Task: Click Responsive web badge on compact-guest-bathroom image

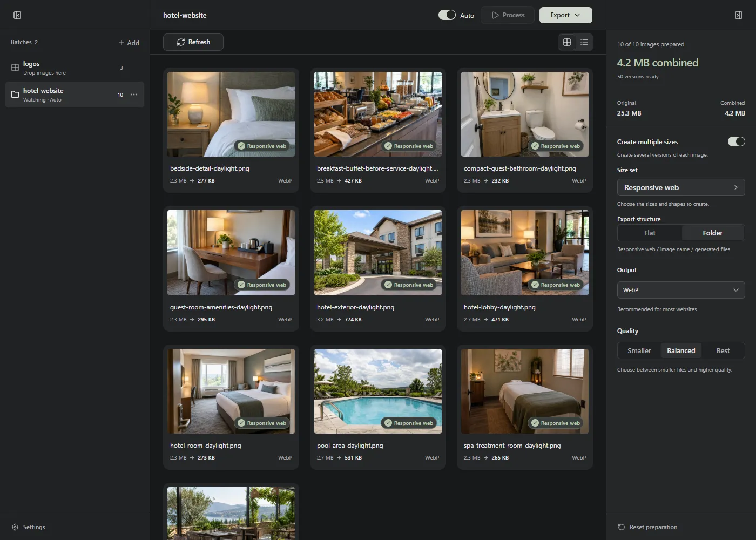Action: point(556,146)
